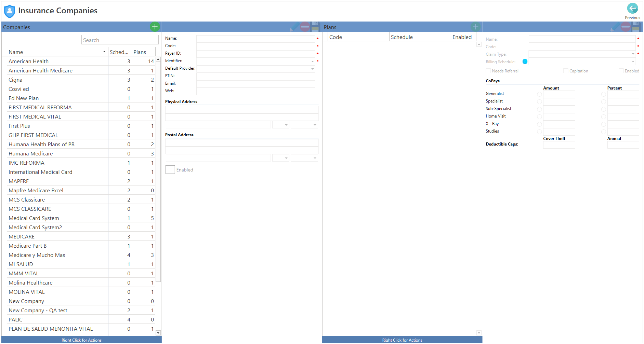Sort by the Sched... column header
This screenshot has height=344, width=644.
coord(120,52)
